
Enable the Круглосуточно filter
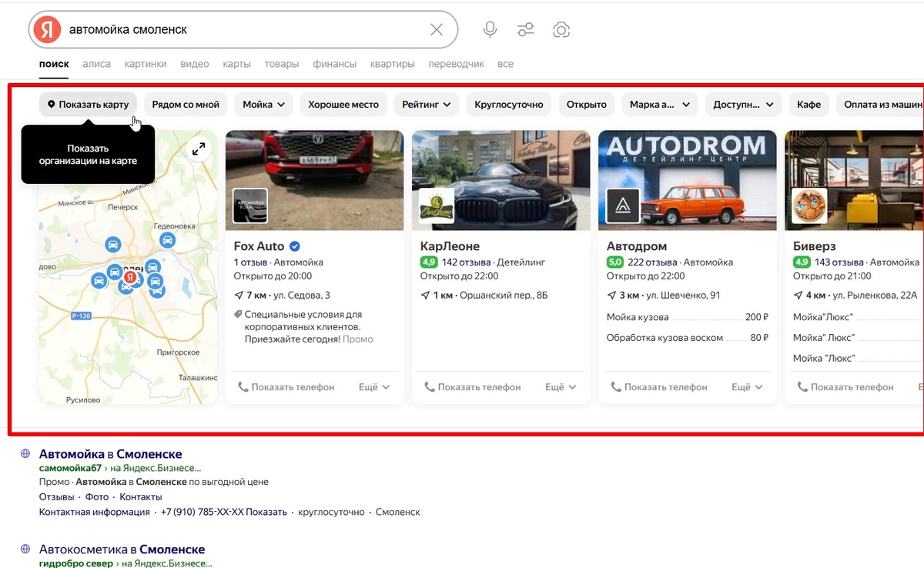click(509, 104)
